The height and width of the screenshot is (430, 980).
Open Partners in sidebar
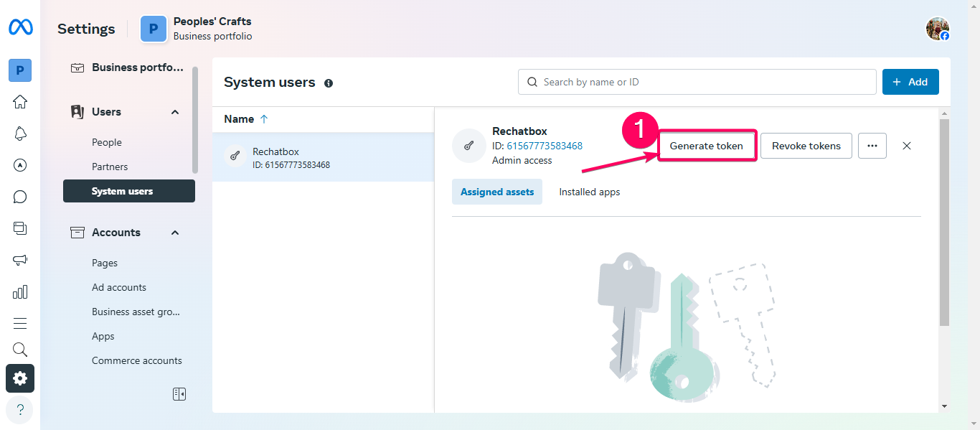coord(110,167)
